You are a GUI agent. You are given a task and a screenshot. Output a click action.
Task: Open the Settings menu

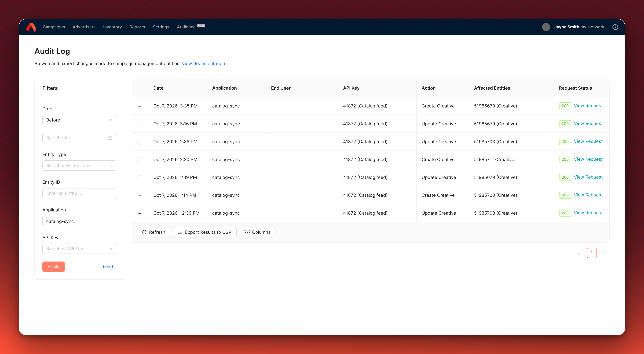(x=161, y=27)
